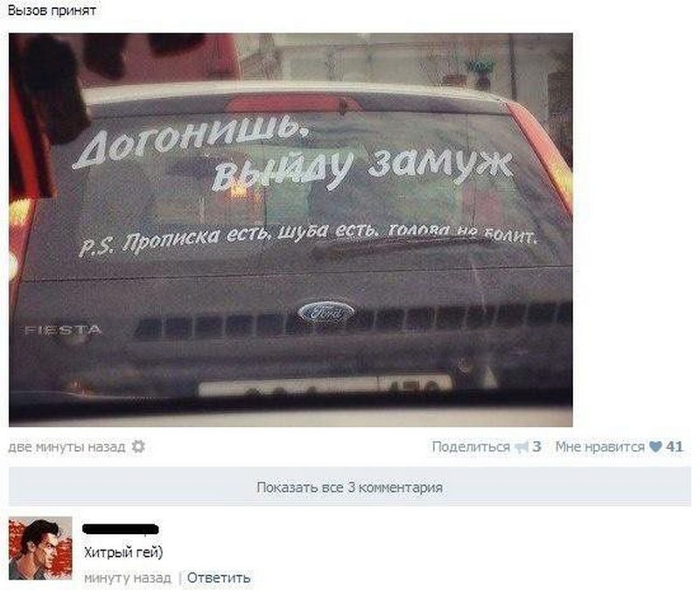This screenshot has height=590, width=700.
Task: Open the comment's 'минуту назад' timestamp
Action: pyautogui.click(x=128, y=578)
